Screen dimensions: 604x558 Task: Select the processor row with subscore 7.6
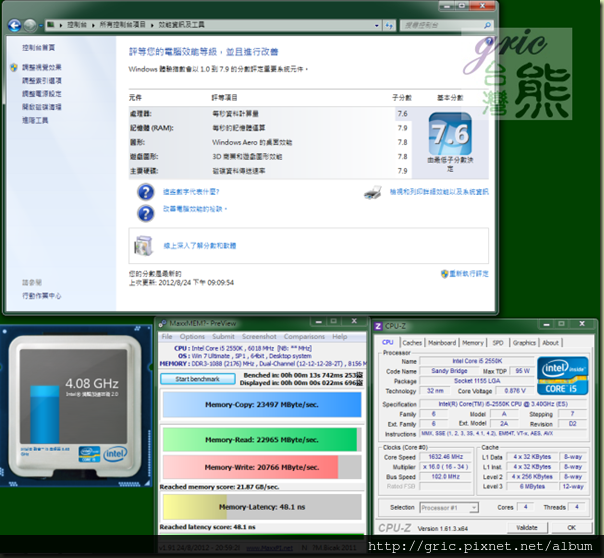click(x=270, y=114)
